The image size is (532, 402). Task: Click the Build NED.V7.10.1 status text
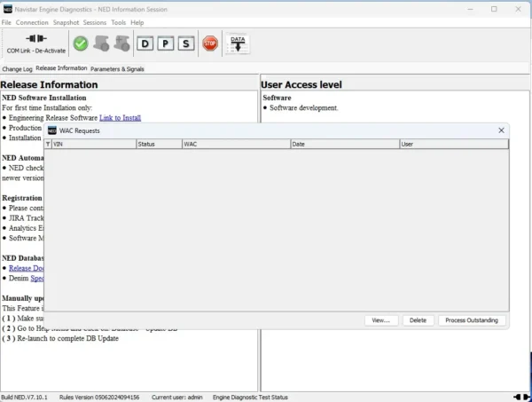[24, 398]
